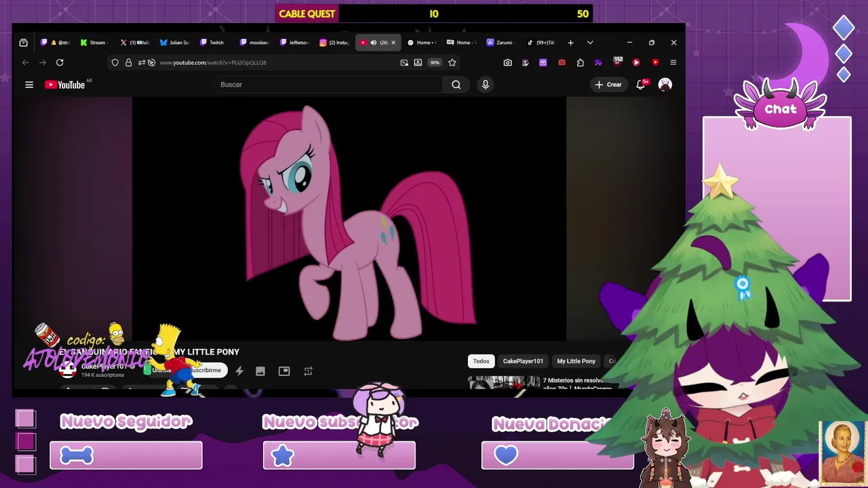Screen dimensions: 868x488
Task: Open YouTube notifications bell
Action: pyautogui.click(x=641, y=85)
